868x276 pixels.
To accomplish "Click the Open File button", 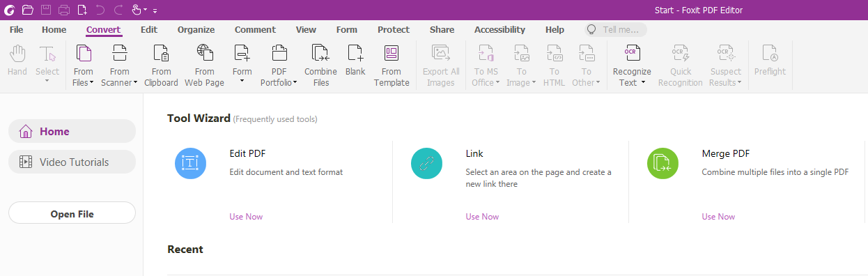I will (x=72, y=213).
